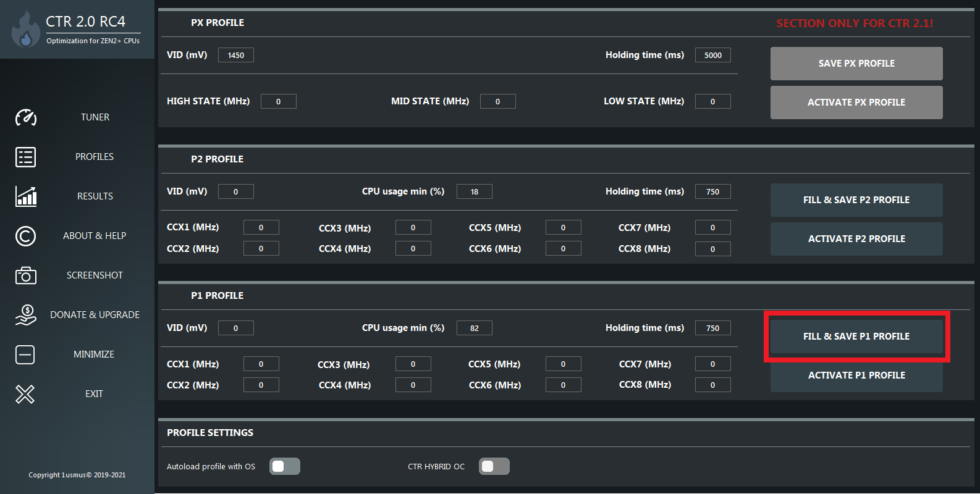Click the Results bar chart icon
This screenshot has width=980, height=494.
(26, 196)
